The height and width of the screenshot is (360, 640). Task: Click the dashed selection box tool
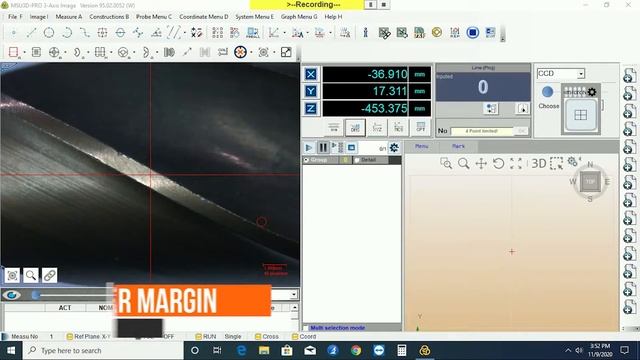point(556,164)
